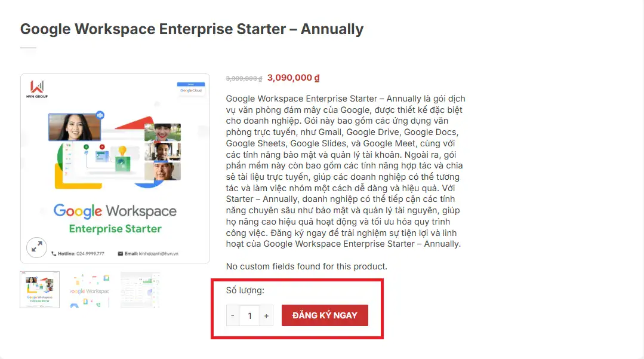Click the phone icon beside Hotline
Image resolution: width=644 pixels, height=359 pixels.
[54, 254]
